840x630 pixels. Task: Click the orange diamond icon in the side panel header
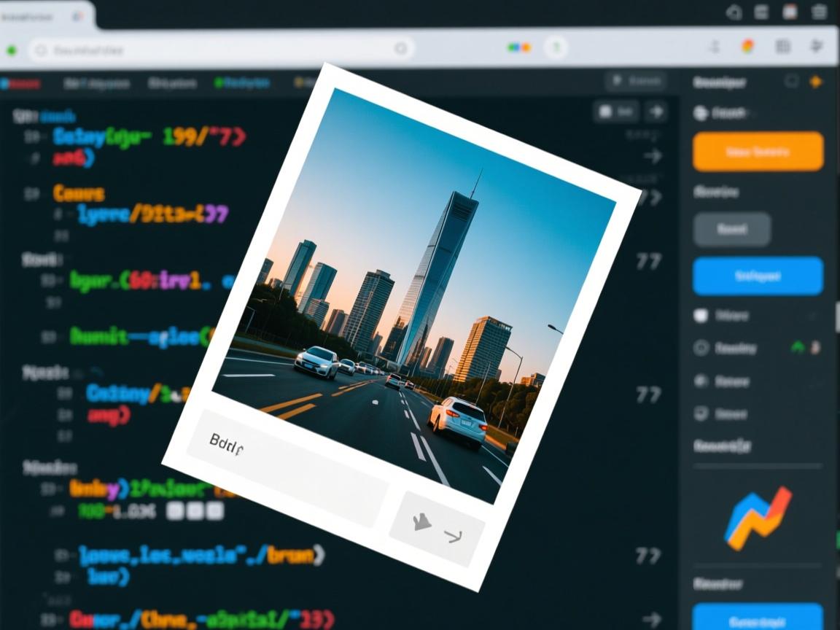[x=816, y=82]
